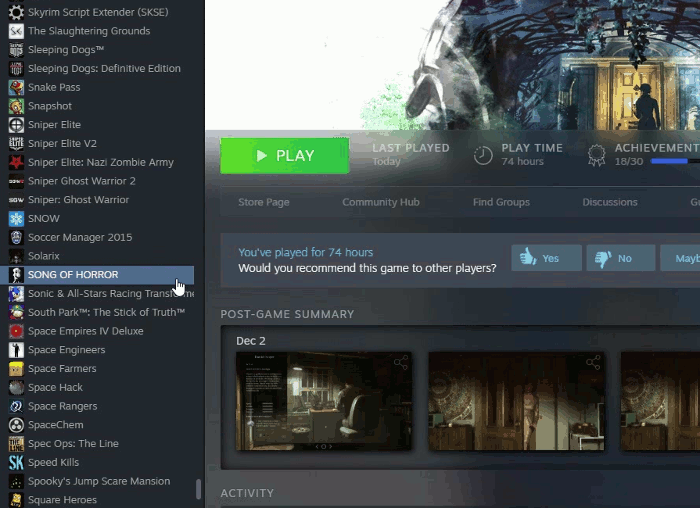Screen dimensions: 700x508
Task: Click the achievements progress bar
Action: [x=674, y=161]
